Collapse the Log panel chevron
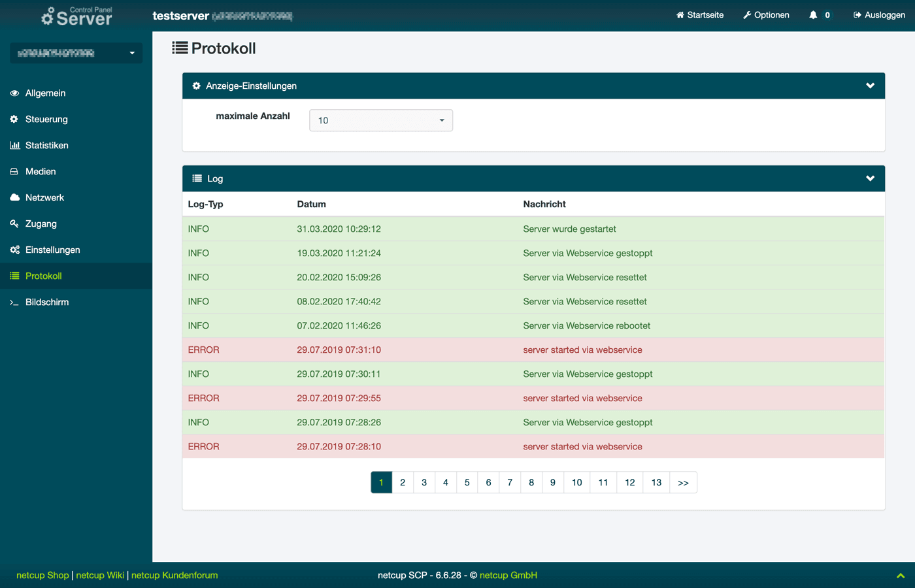This screenshot has width=915, height=588. [870, 178]
